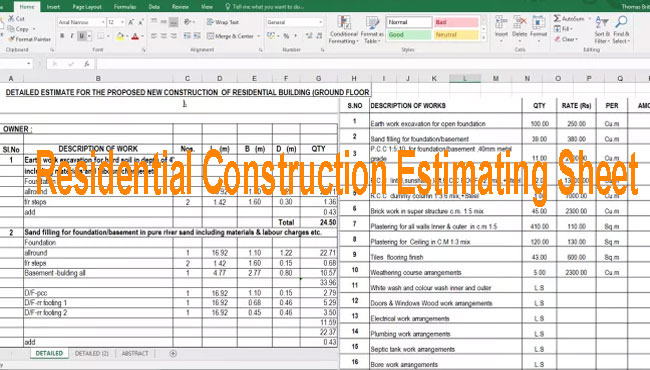Image resolution: width=650 pixels, height=370 pixels.
Task: Expand the General number format dropdown
Action: [320, 22]
